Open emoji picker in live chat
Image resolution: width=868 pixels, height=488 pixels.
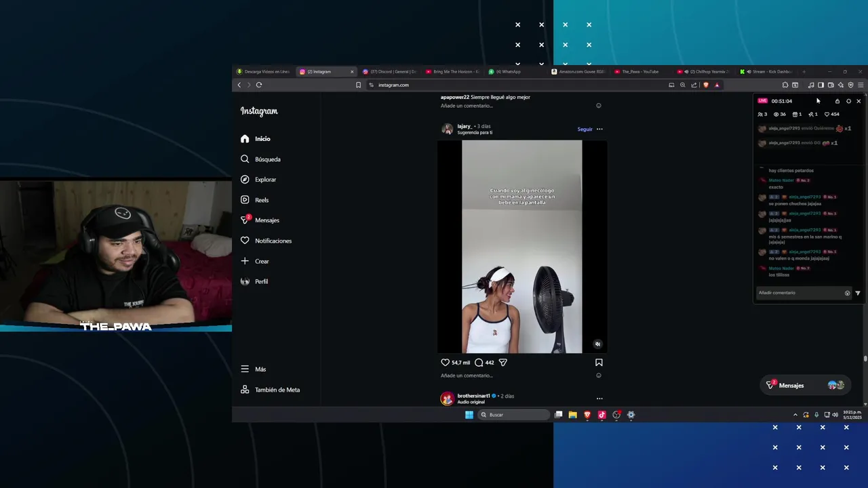(847, 293)
